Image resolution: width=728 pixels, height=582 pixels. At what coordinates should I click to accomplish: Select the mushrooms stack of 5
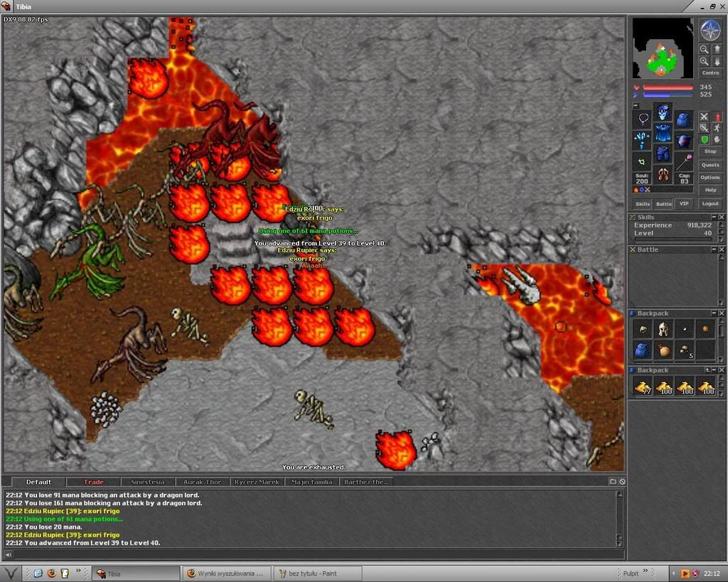[685, 350]
